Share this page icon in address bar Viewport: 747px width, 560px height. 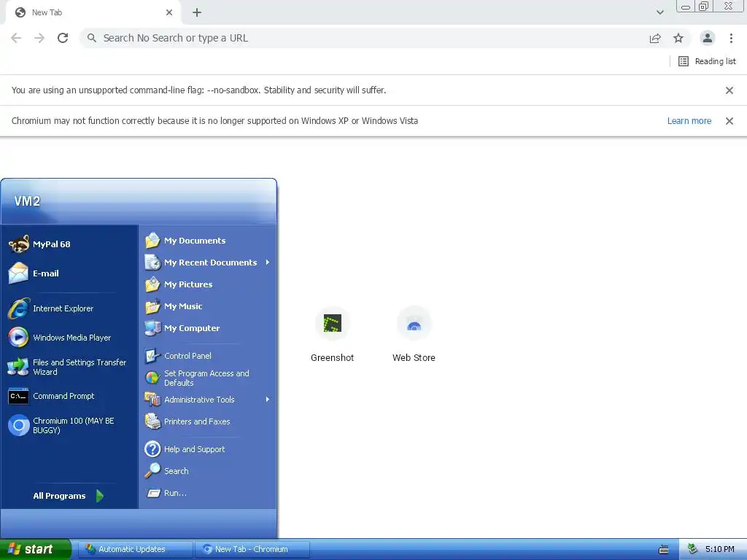pos(655,38)
